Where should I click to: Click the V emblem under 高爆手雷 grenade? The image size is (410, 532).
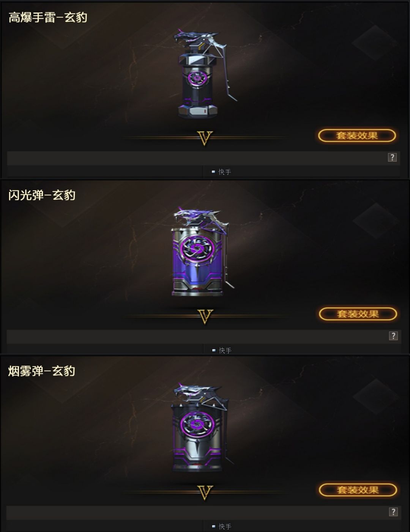(205, 138)
